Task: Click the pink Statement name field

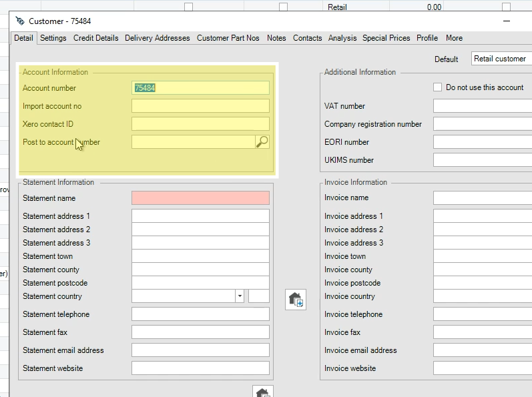Action: 200,198
